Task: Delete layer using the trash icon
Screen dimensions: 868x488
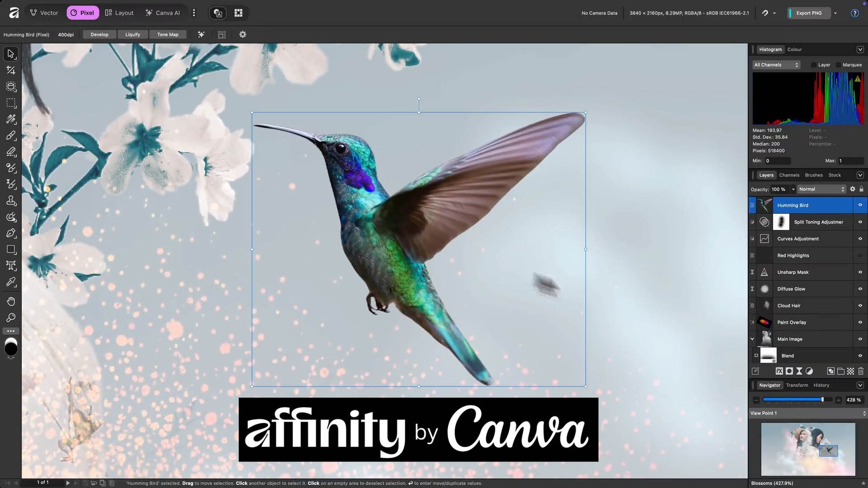Action: tap(860, 371)
